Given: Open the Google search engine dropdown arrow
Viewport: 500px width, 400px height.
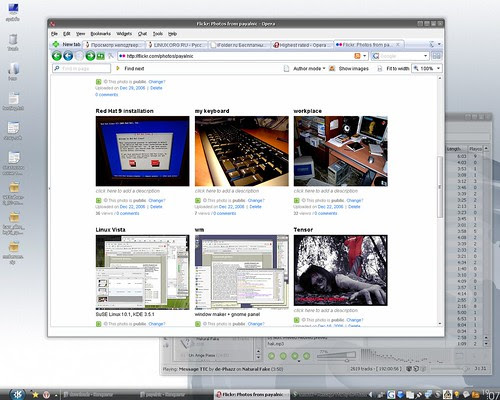Looking at the screenshot, I should tap(426, 56).
